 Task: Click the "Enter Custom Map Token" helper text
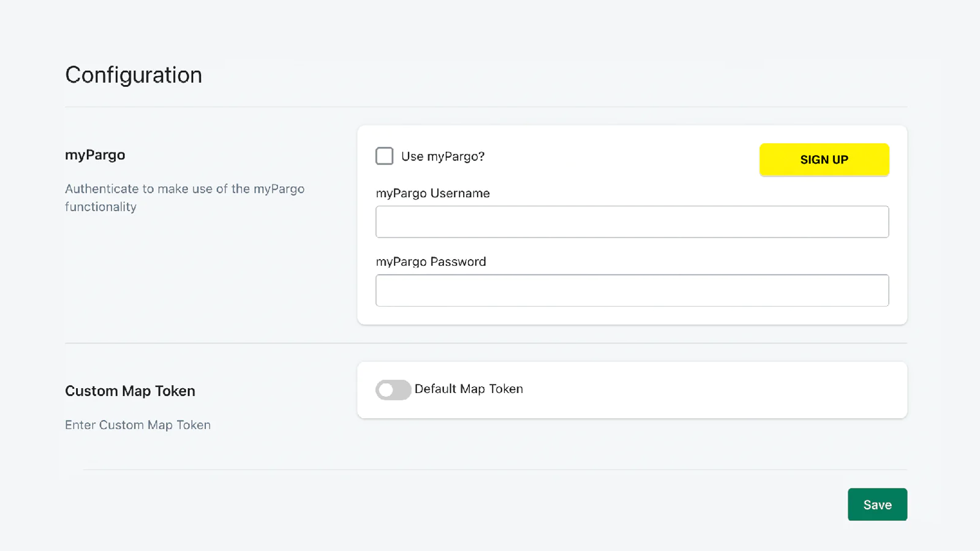point(138,425)
